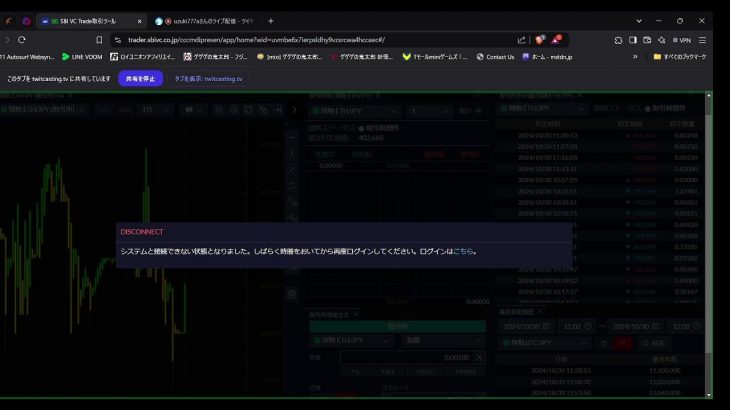Open the Autosurf Websyn bookmark
Image resolution: width=730 pixels, height=410 pixels.
pyautogui.click(x=27, y=57)
